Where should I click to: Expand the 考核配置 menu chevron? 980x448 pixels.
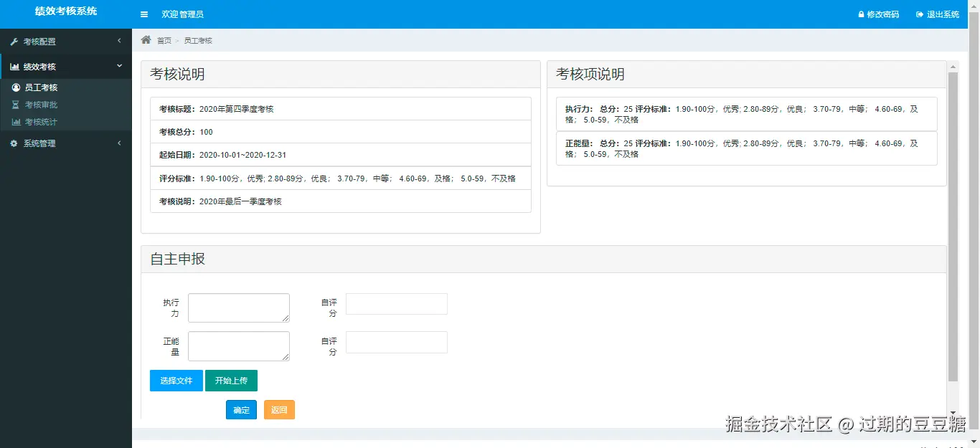click(119, 41)
